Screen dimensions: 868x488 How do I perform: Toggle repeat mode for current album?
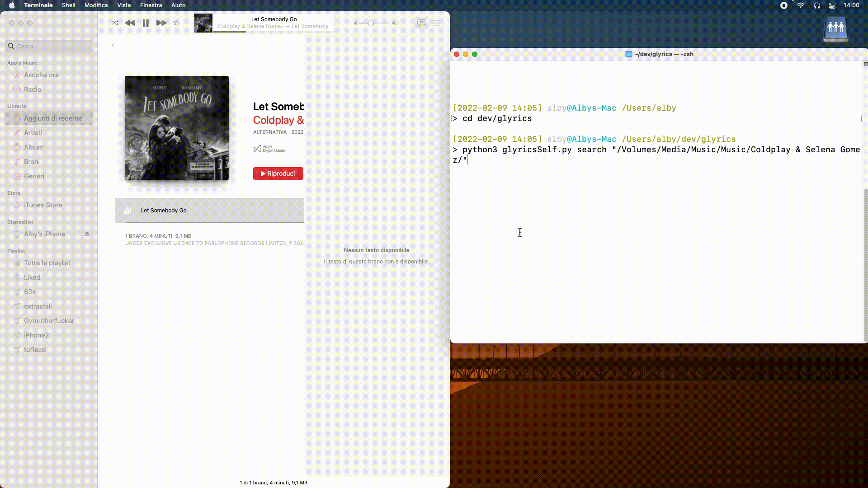(x=176, y=23)
